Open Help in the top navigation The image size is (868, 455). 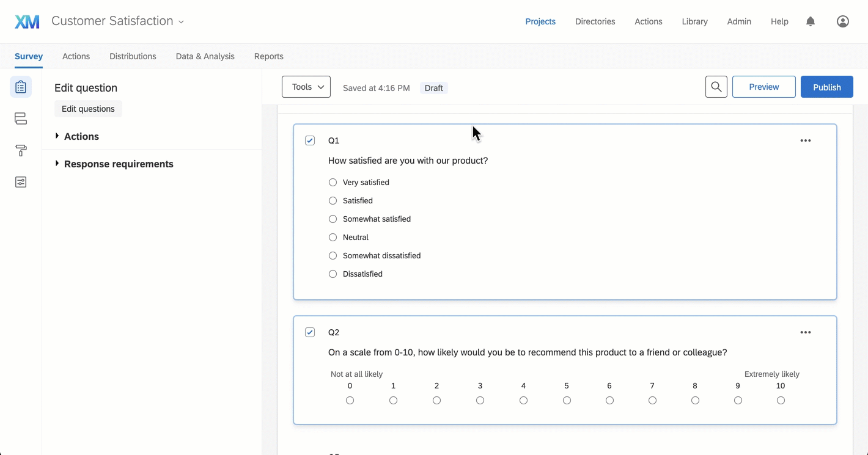[779, 21]
